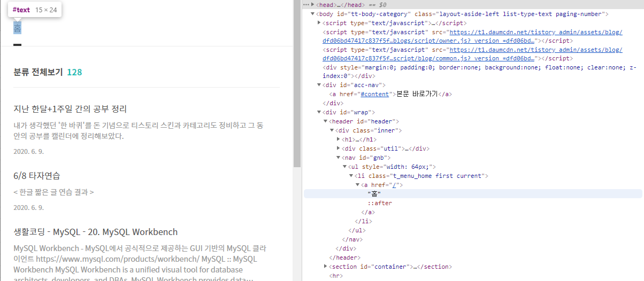The height and width of the screenshot is (281, 644).
Task: Expand the h1 element
Action: click(339, 139)
